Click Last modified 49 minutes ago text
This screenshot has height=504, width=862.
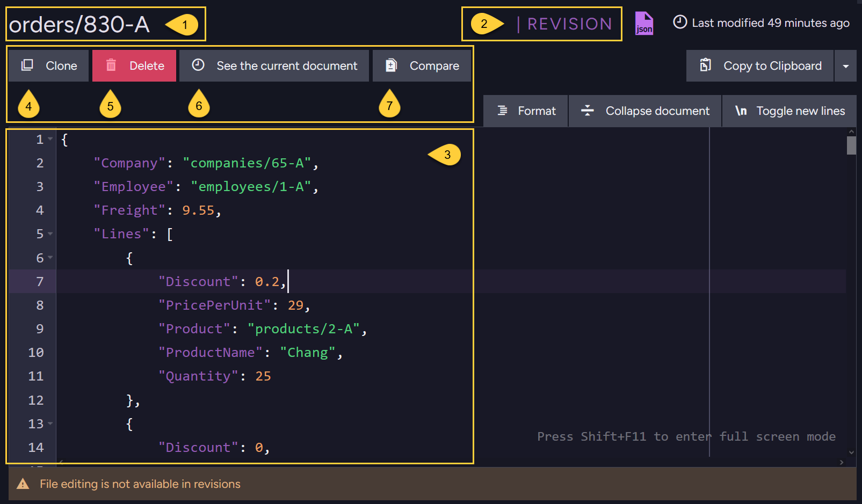(771, 23)
